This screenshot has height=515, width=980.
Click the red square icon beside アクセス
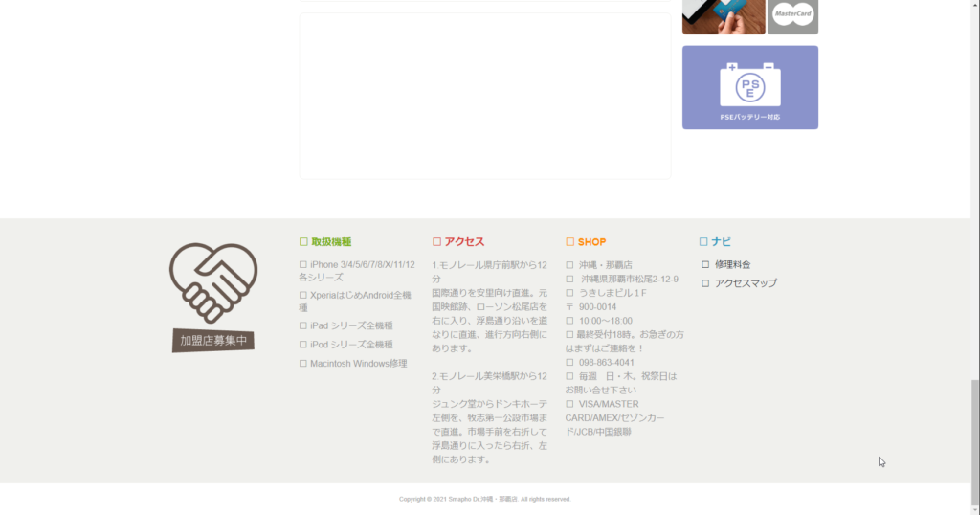[436, 242]
